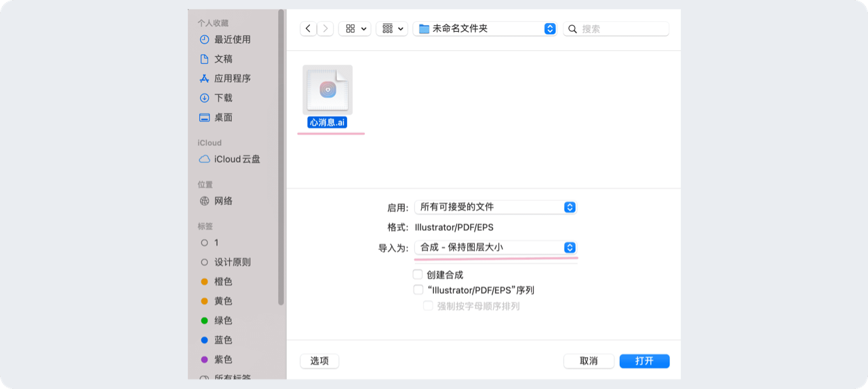Toggle the "Illustrator/PDF/EPS"序列 checkbox
The image size is (868, 389).
(x=418, y=290)
